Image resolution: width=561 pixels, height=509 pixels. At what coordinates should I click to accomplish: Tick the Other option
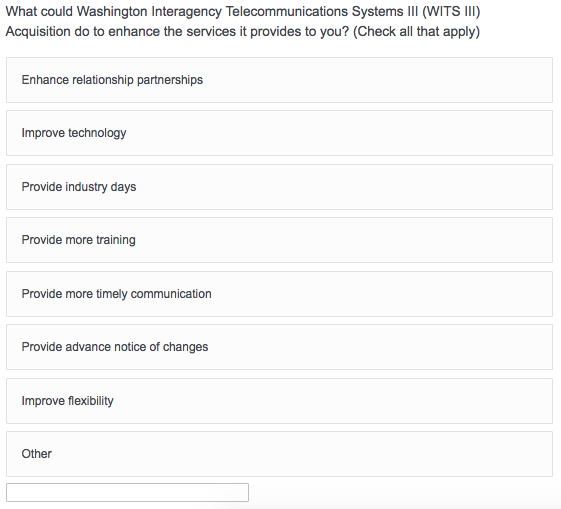(279, 454)
